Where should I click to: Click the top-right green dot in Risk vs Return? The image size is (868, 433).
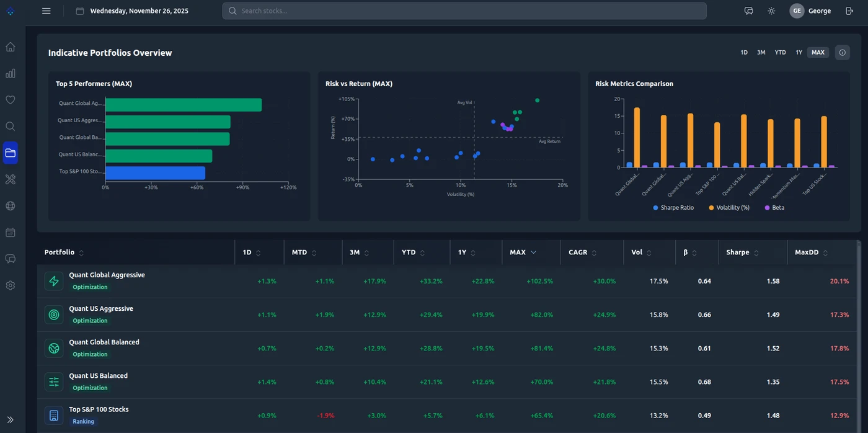538,100
